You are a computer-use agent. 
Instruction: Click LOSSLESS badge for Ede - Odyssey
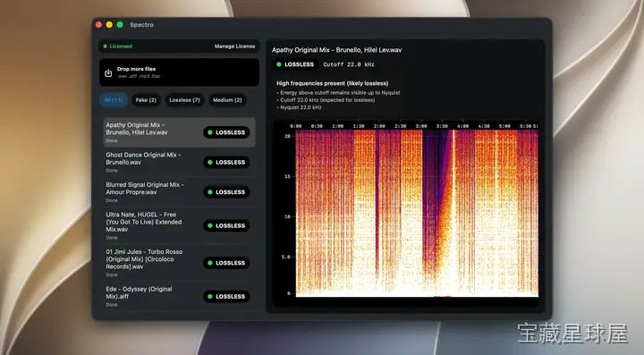pos(226,296)
